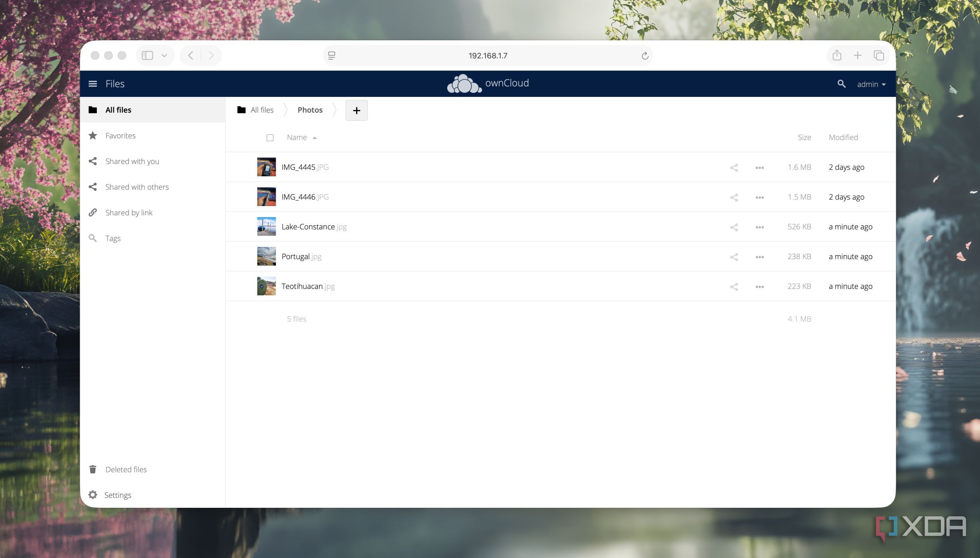Screen dimensions: 980x558
Task: Share the Lake-Constance.jpg file
Action: tap(734, 227)
